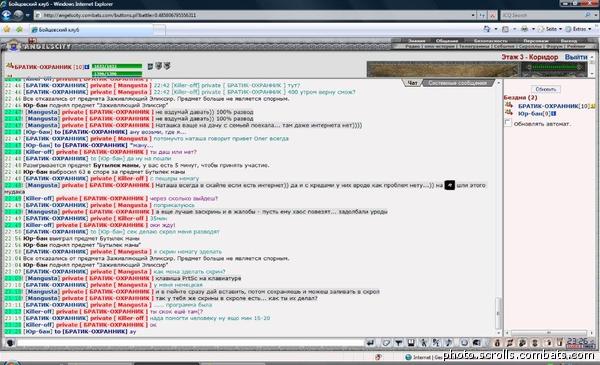Click the Add to Favorites icon
600x365 pixels.
pos(19,29)
